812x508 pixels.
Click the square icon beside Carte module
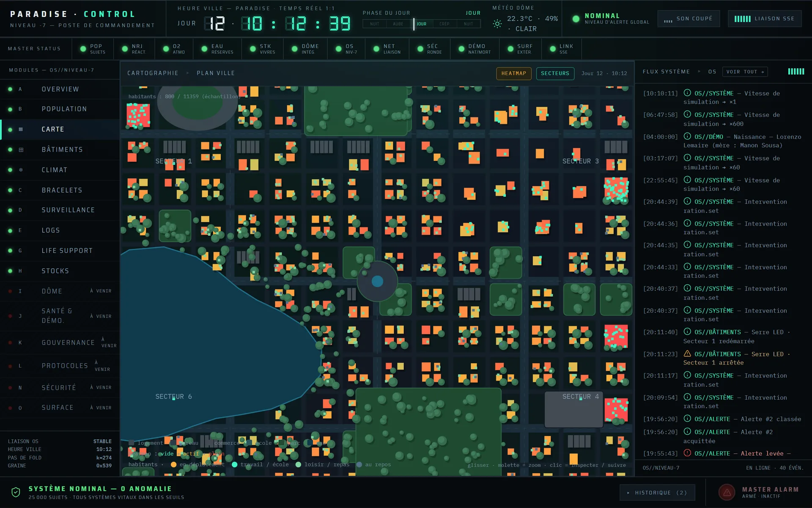point(21,129)
